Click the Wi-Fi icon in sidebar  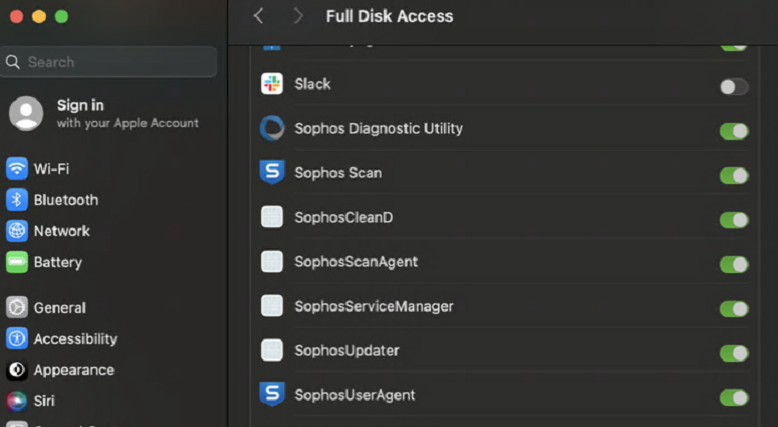point(17,169)
